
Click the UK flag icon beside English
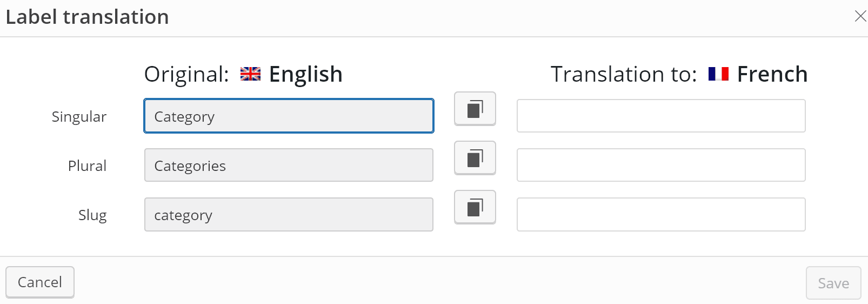(250, 74)
